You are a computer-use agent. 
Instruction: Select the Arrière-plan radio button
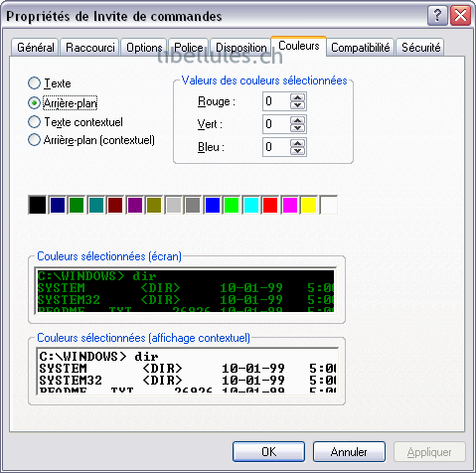[34, 103]
